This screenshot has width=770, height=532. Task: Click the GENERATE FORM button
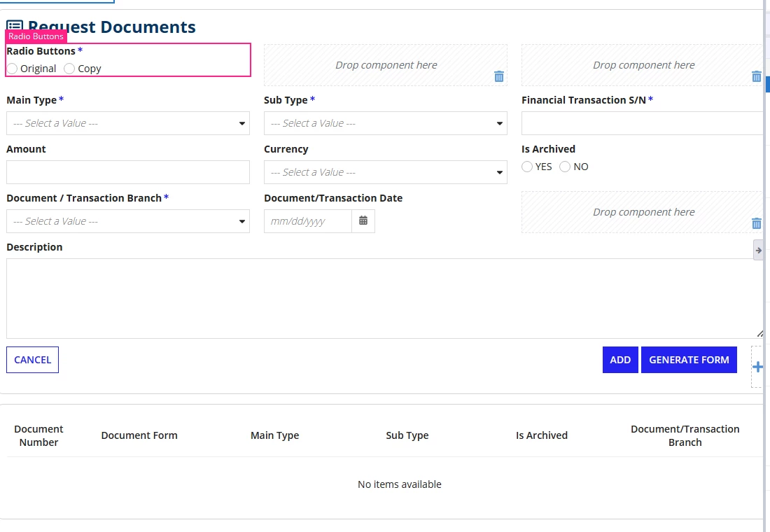(689, 360)
